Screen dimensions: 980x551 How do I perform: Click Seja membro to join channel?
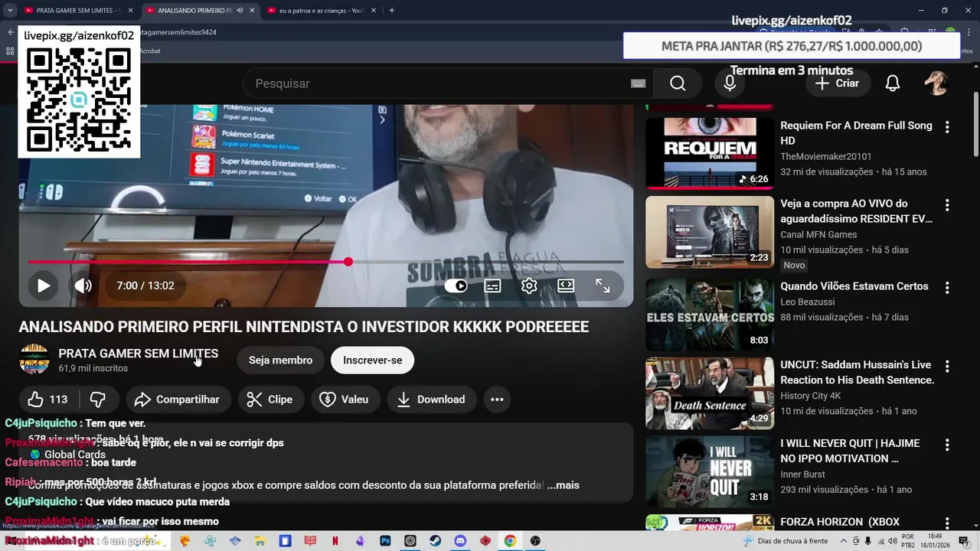[280, 360]
